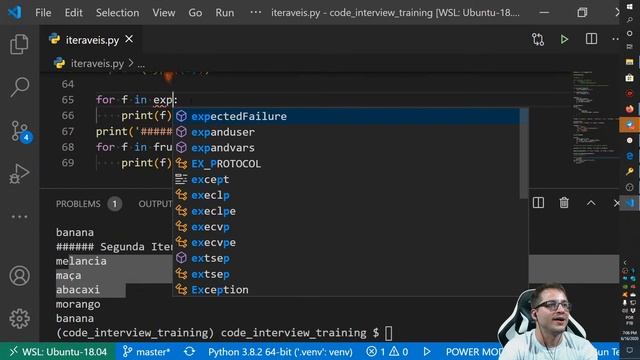Open the Manage gear icon
This screenshot has height=360, width=640.
(x=19, y=318)
